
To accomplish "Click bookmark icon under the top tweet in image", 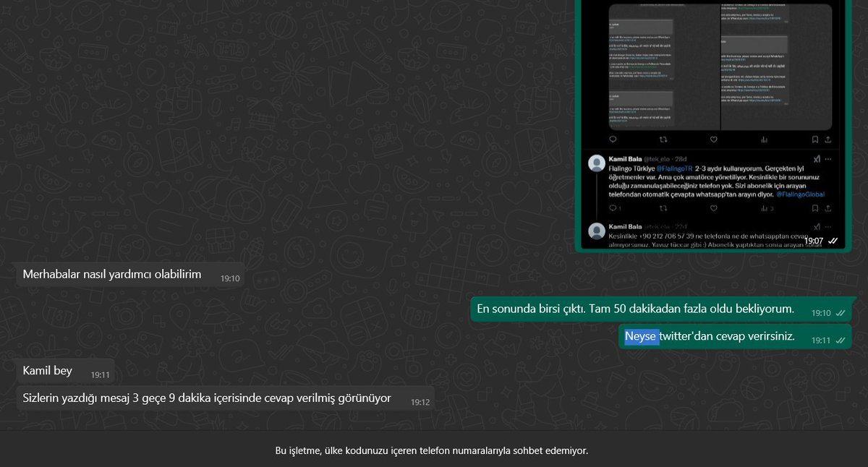I will (814, 140).
